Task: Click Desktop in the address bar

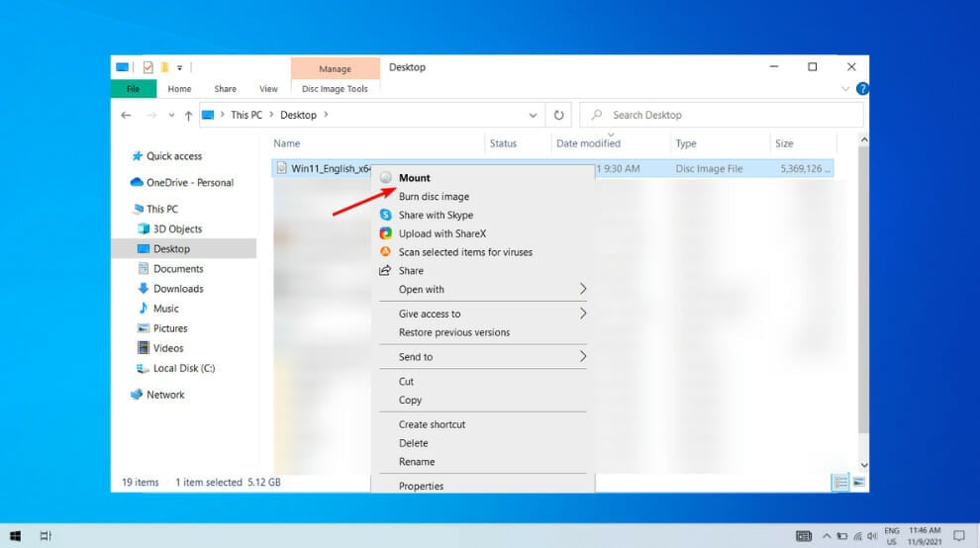Action: pos(298,115)
